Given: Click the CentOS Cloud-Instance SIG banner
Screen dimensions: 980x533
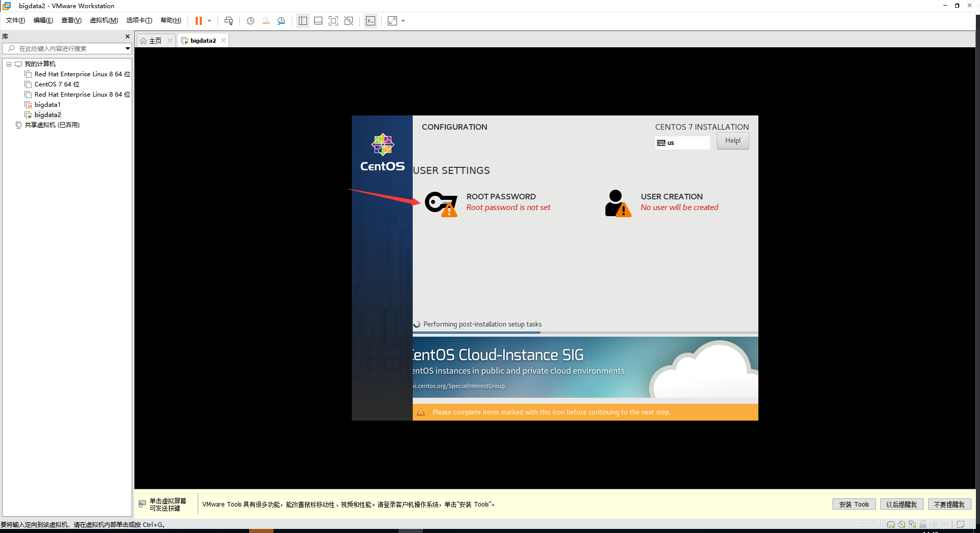Looking at the screenshot, I should [585, 367].
